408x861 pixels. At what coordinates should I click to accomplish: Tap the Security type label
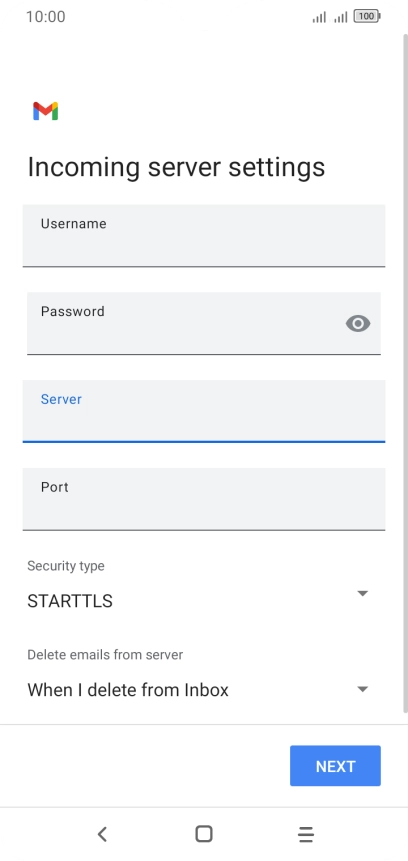(x=66, y=566)
